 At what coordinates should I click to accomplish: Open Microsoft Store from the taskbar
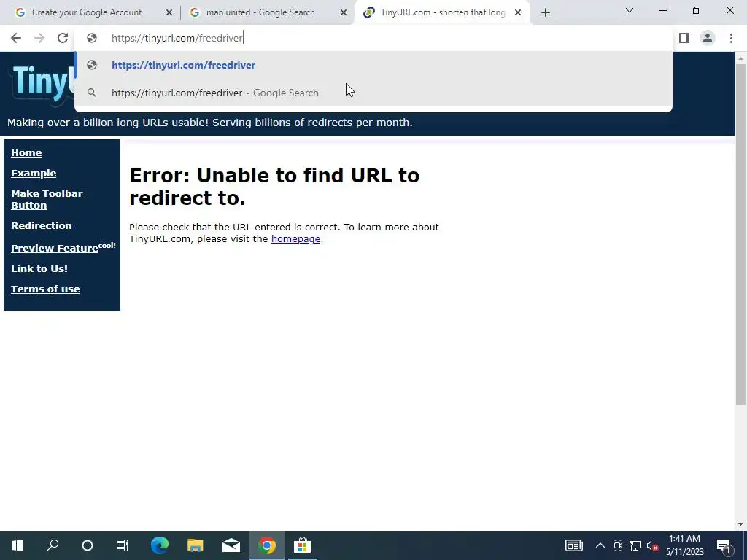302,545
